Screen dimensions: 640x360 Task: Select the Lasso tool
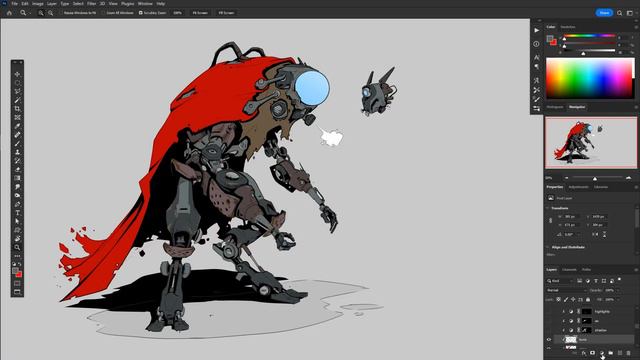[17, 91]
